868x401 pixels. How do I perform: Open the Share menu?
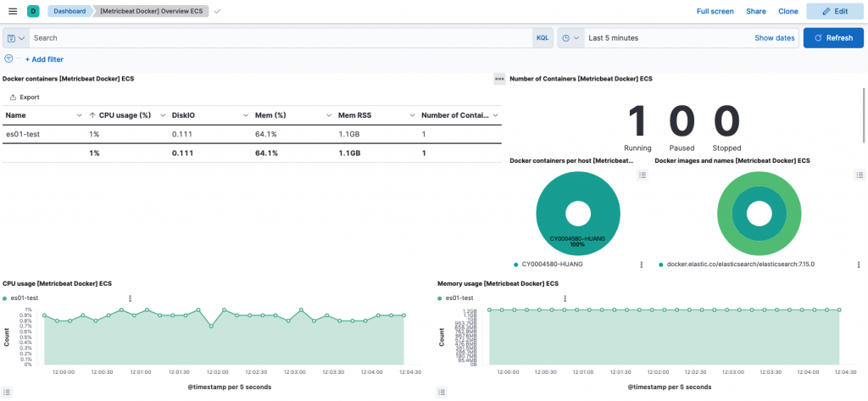[x=755, y=11]
